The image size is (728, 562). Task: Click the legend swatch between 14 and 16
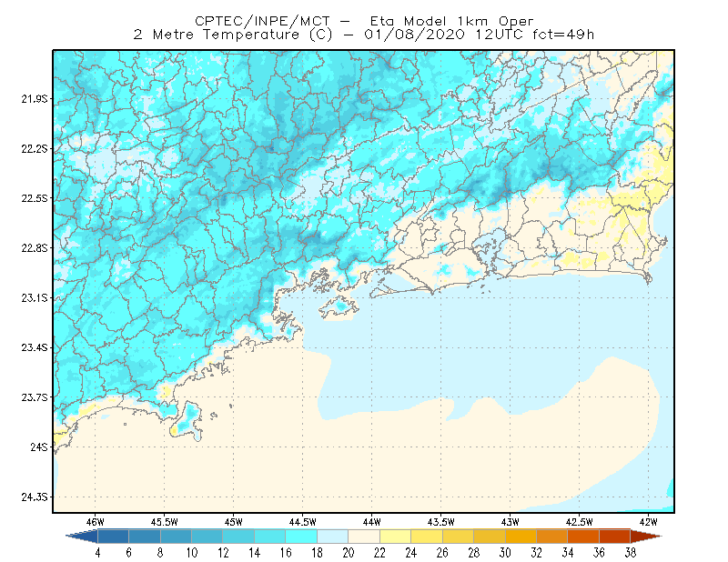(x=269, y=537)
